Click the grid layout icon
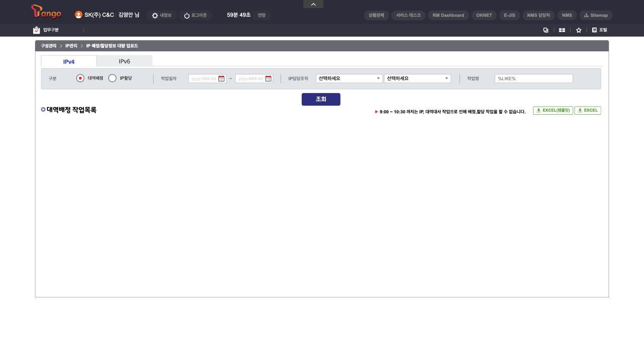This screenshot has height=350, width=644. point(562,30)
